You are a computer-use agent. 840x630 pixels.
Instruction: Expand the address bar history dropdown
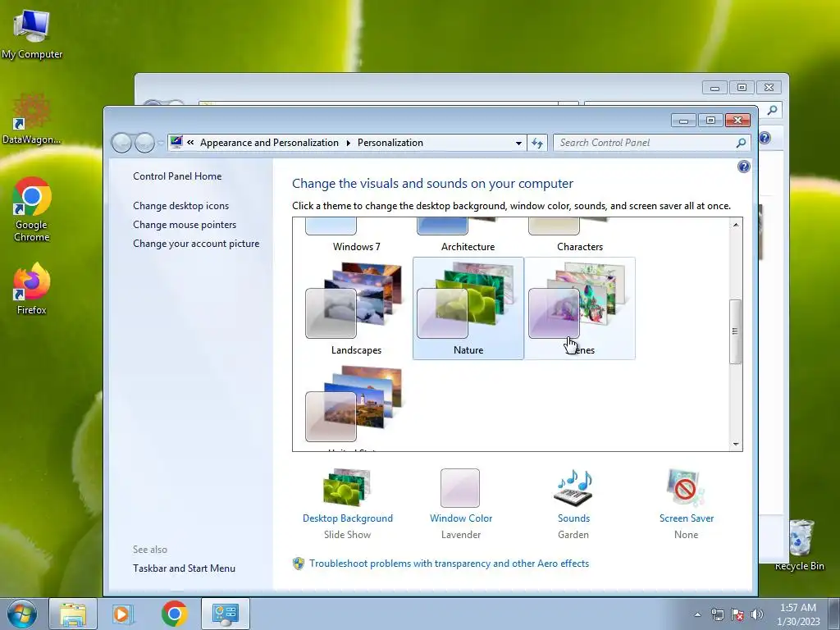pos(518,143)
